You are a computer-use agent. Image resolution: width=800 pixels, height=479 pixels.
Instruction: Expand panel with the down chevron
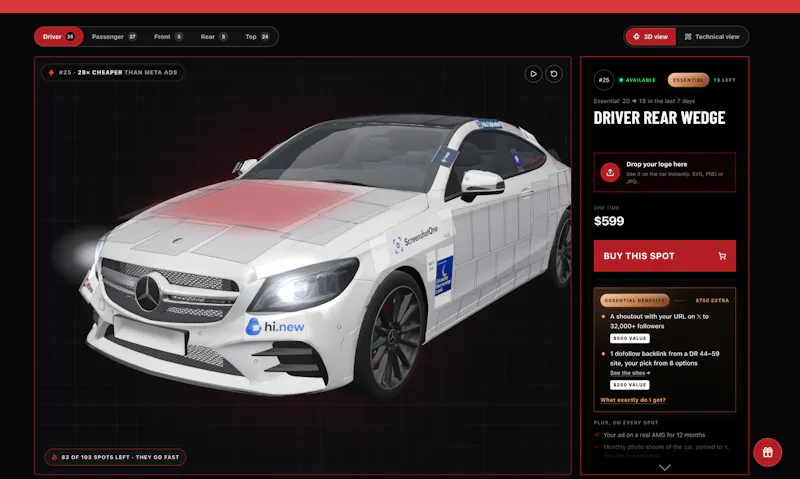664,467
